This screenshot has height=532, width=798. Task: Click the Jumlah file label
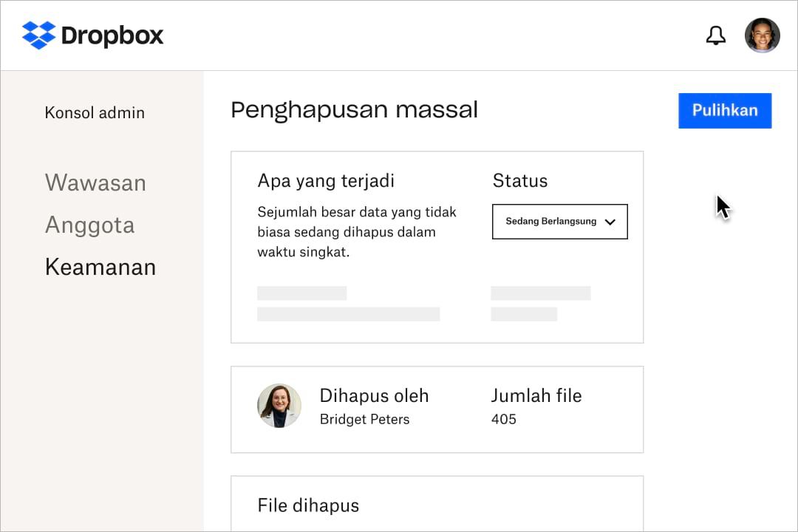[x=536, y=396]
